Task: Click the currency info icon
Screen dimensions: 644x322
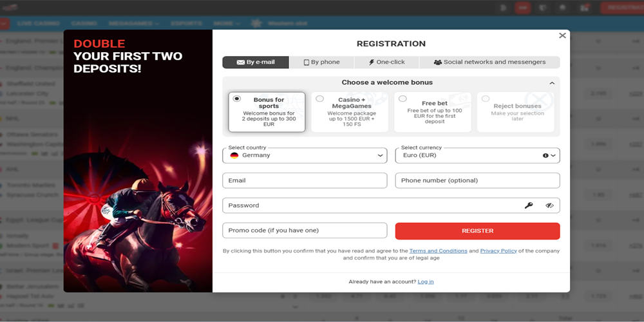Action: (x=545, y=156)
